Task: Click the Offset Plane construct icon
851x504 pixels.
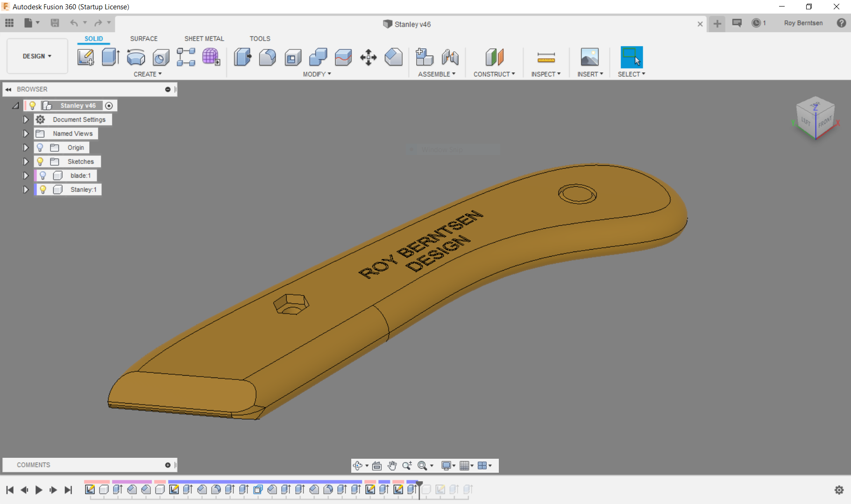Action: (x=495, y=57)
